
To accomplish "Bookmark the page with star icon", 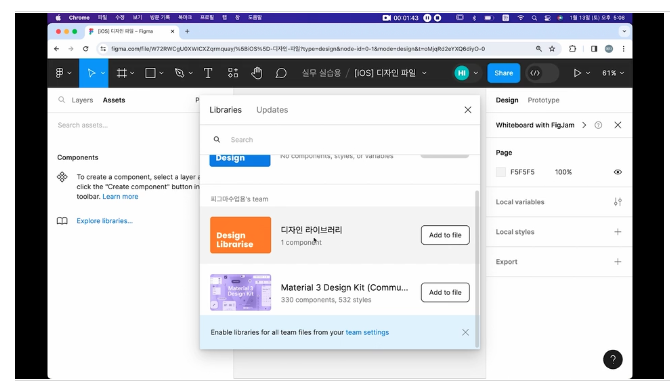I will click(552, 49).
